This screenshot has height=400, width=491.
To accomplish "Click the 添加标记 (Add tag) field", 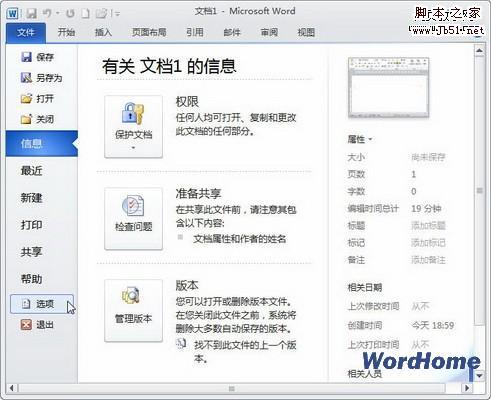I will [428, 243].
